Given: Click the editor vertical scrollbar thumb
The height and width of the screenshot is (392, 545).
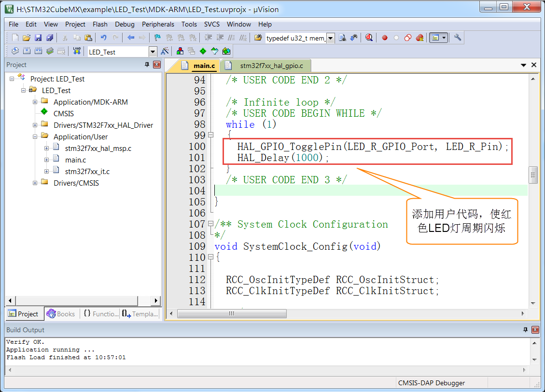Looking at the screenshot, I should 533,175.
